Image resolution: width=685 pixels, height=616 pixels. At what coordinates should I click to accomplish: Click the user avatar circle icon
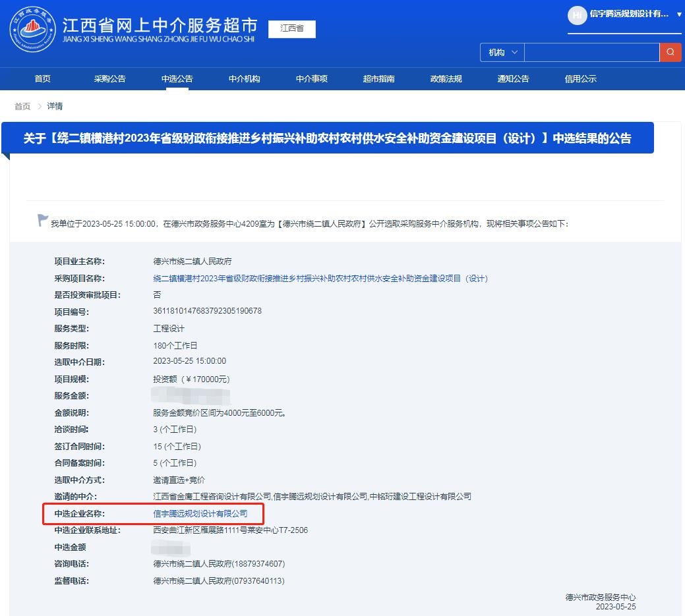click(578, 15)
